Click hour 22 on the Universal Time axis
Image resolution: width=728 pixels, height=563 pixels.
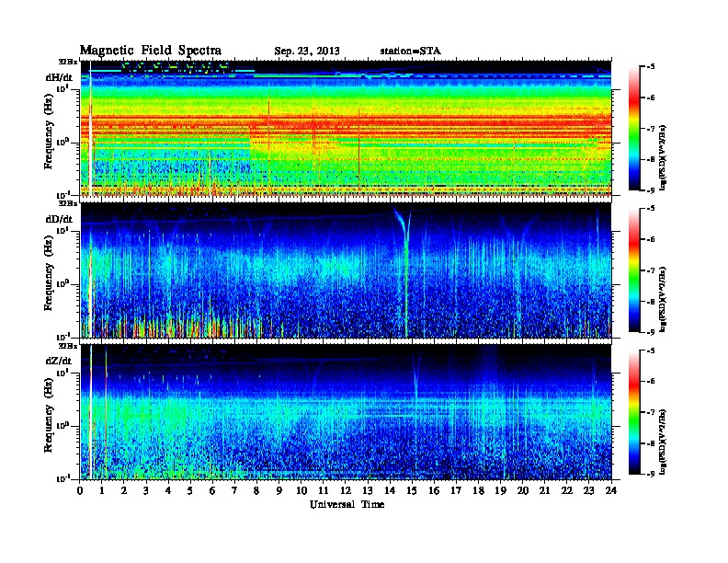(x=567, y=490)
